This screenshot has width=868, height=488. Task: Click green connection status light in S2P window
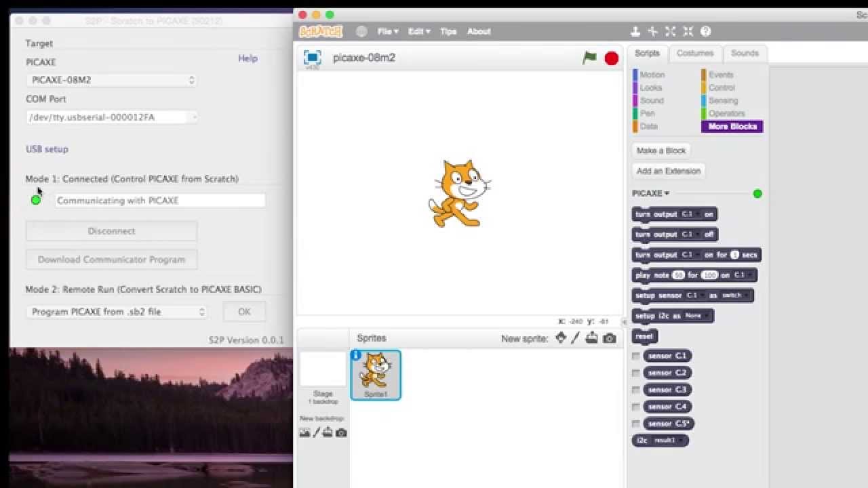[x=36, y=200]
